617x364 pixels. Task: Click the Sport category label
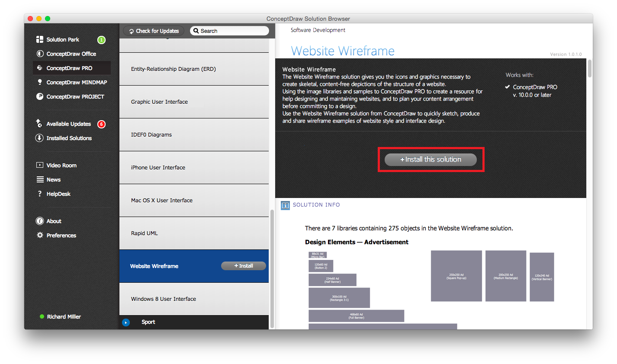pos(148,322)
